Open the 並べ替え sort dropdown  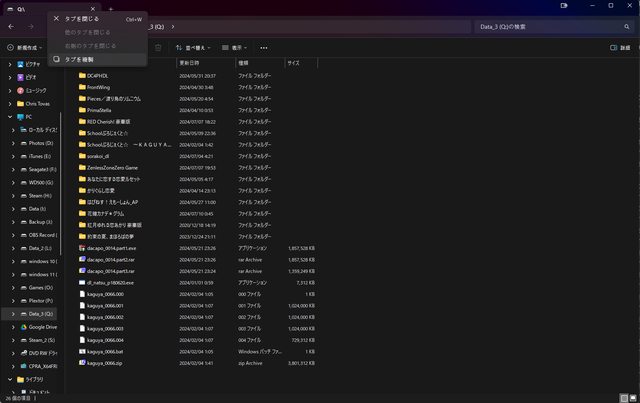pos(194,47)
